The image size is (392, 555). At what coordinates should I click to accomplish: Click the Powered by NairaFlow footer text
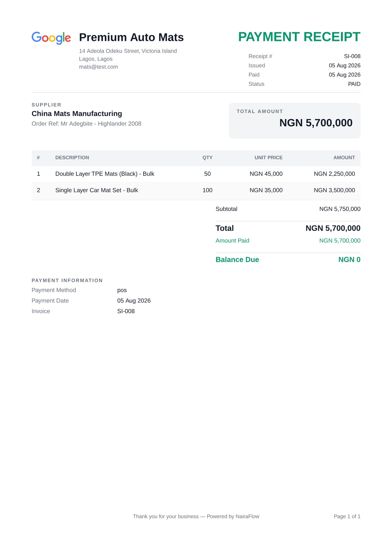pyautogui.click(x=233, y=516)
